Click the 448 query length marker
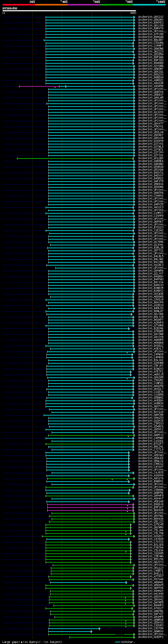The height and width of the screenshot is (644, 168). pyautogui.click(x=132, y=13)
